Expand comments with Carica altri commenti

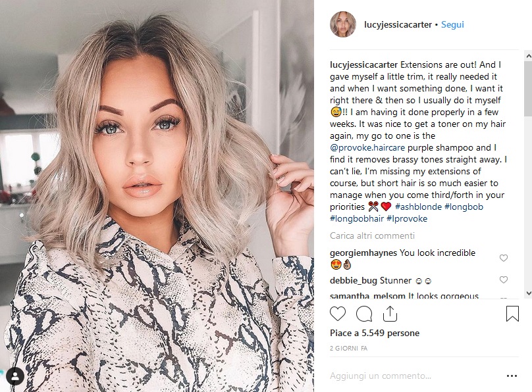(372, 236)
